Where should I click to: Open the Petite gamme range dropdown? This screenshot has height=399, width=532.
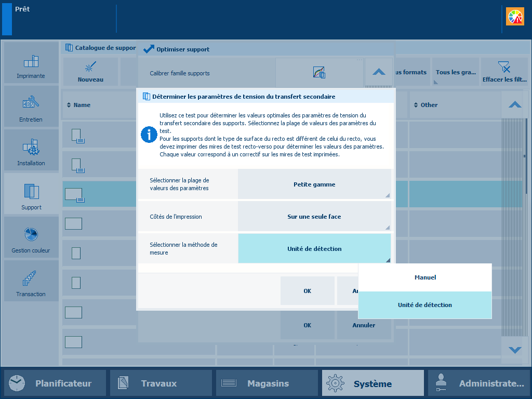(x=314, y=184)
